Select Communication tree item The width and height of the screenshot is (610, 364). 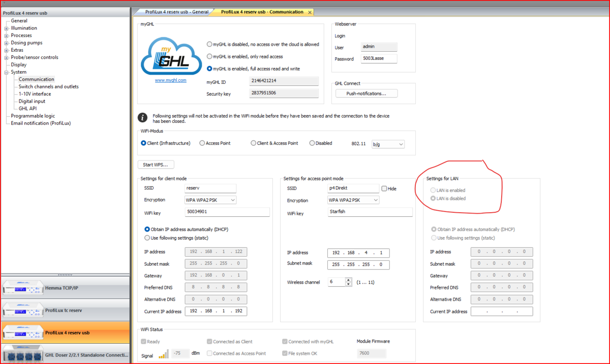point(37,79)
